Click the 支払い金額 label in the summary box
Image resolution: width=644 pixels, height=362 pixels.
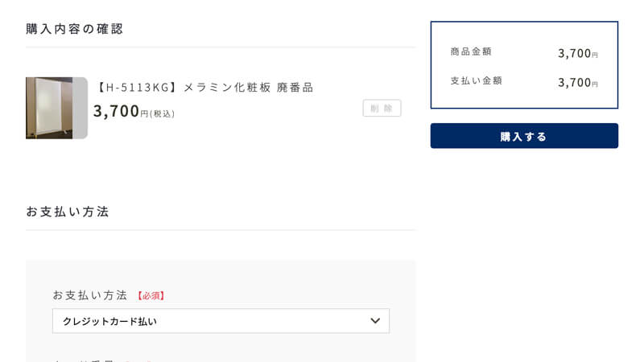pos(476,80)
